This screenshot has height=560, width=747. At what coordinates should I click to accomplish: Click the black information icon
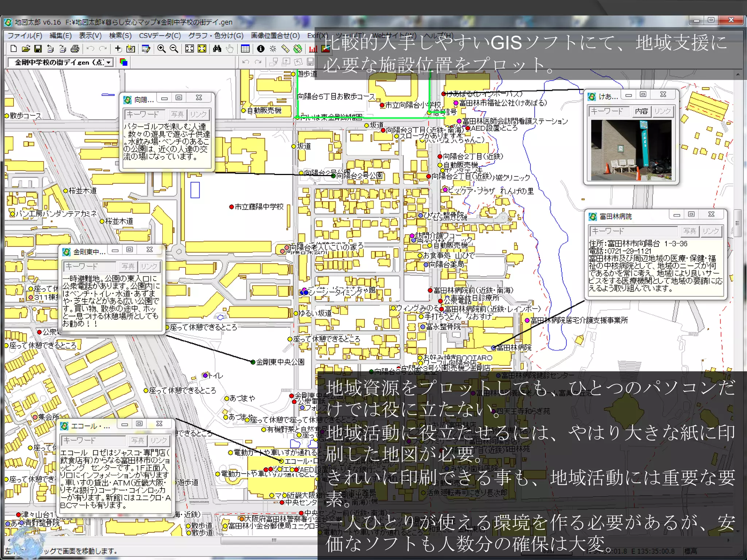(260, 48)
